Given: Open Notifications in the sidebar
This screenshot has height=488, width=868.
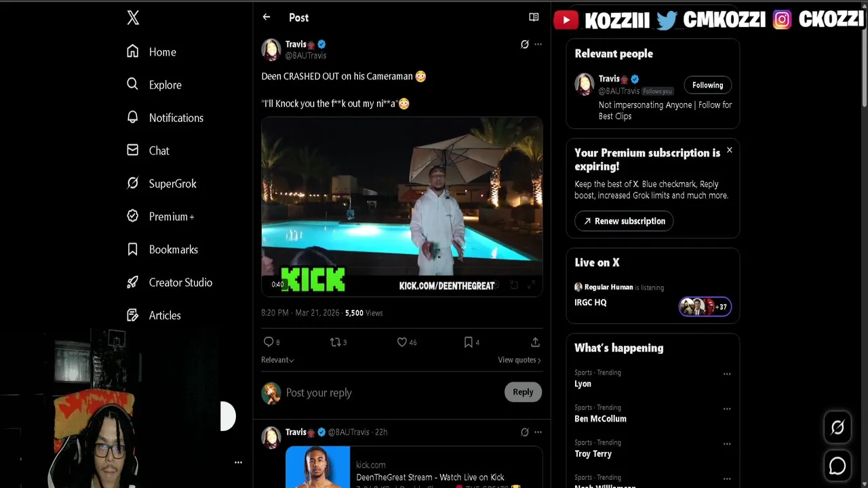Looking at the screenshot, I should [x=176, y=118].
